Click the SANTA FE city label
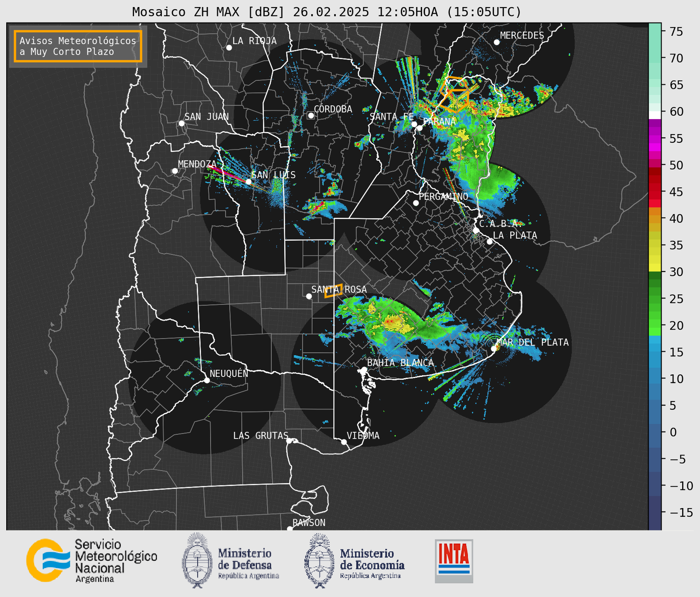This screenshot has width=700, height=597. click(x=392, y=117)
